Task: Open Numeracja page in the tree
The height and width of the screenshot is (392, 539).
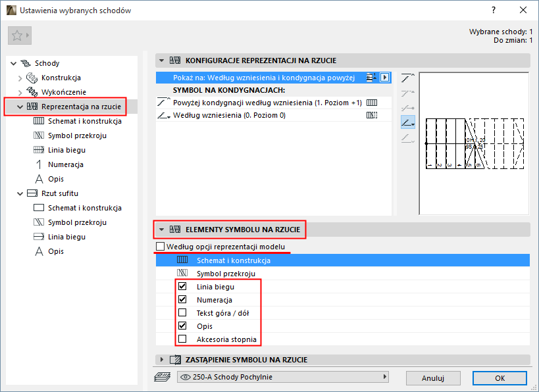Action: [x=66, y=164]
